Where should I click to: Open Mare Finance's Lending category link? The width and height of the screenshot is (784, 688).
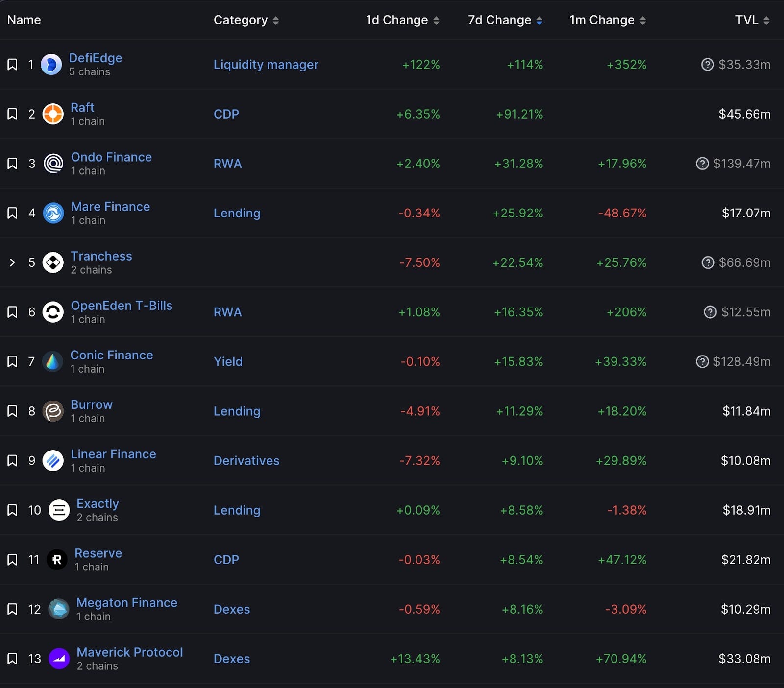[x=237, y=213]
